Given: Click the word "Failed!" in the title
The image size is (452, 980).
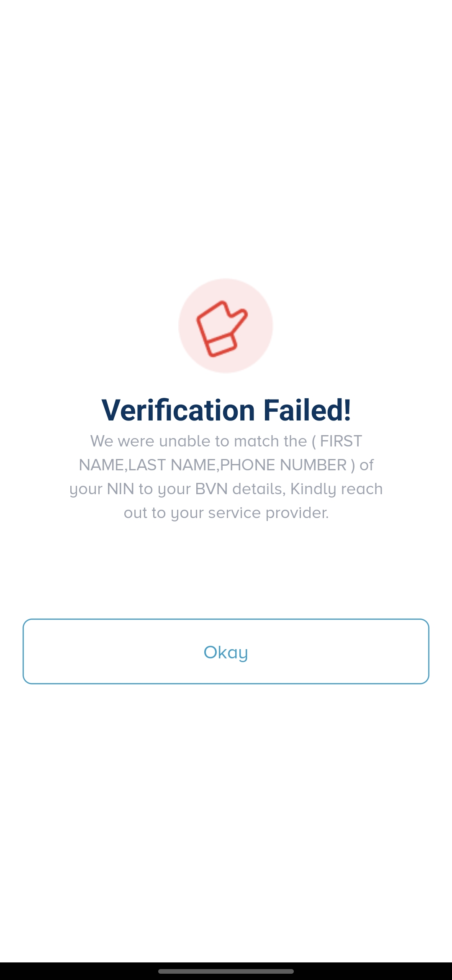Looking at the screenshot, I should (307, 410).
